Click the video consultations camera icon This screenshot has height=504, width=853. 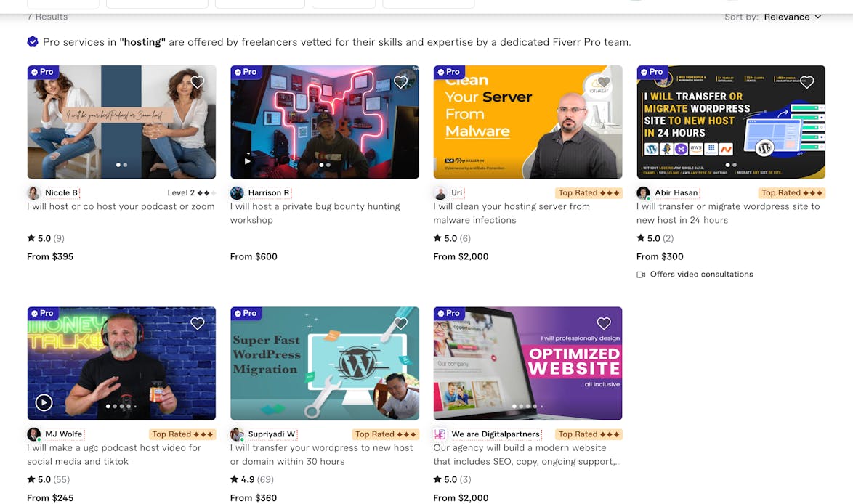point(641,275)
